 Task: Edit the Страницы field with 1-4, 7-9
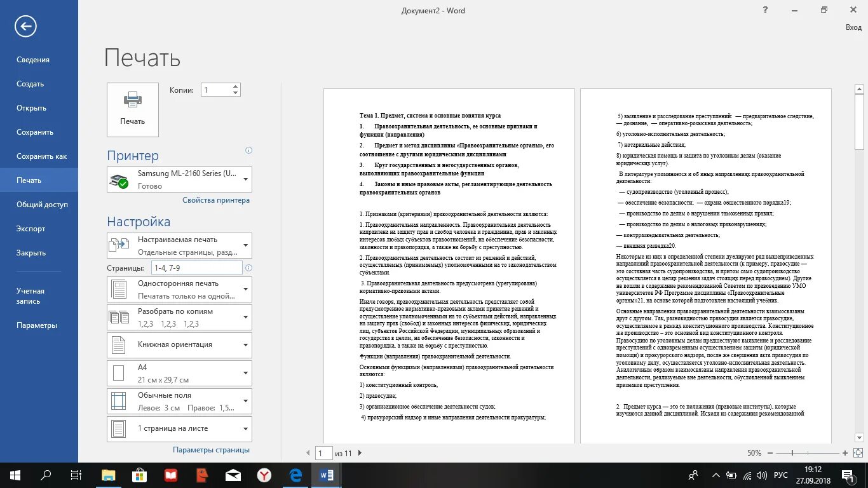click(x=197, y=268)
